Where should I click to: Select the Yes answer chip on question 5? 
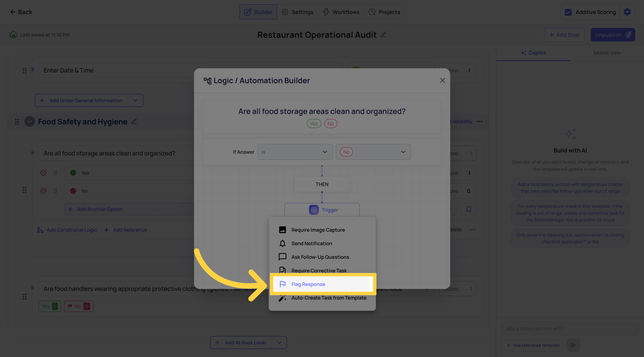50,306
